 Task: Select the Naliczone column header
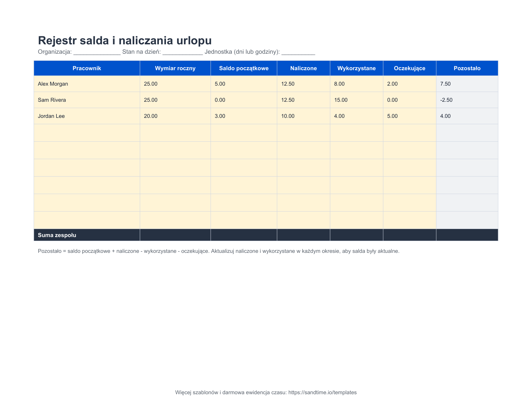[304, 68]
